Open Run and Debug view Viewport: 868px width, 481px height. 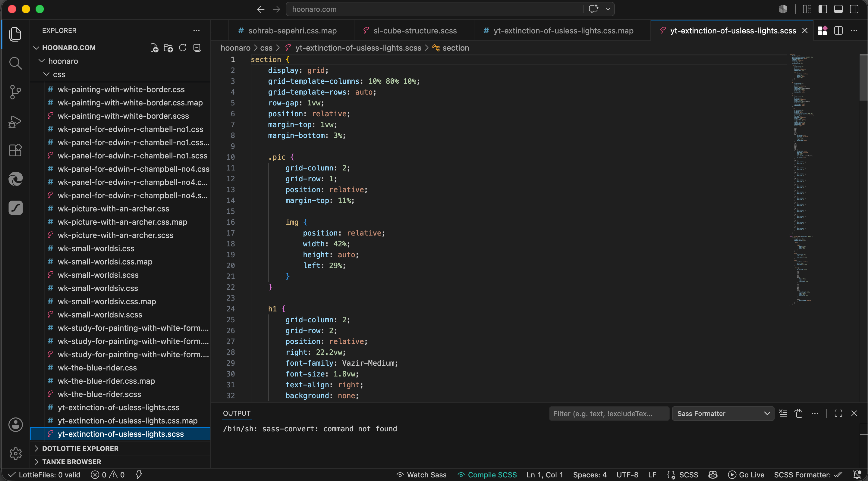(x=15, y=121)
